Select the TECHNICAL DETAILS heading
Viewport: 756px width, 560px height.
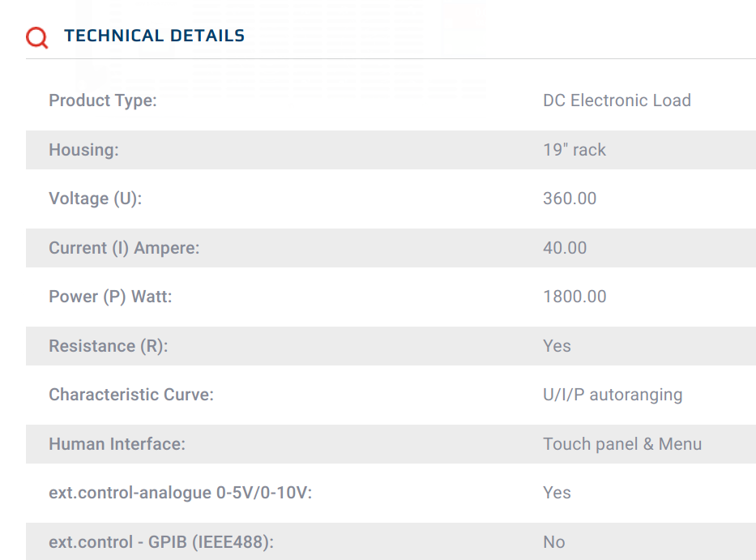click(154, 36)
